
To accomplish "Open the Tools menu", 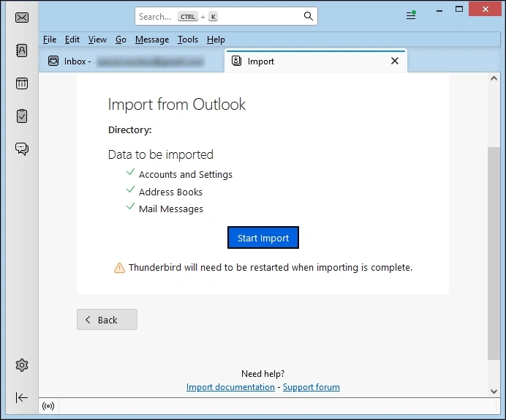I will (188, 40).
